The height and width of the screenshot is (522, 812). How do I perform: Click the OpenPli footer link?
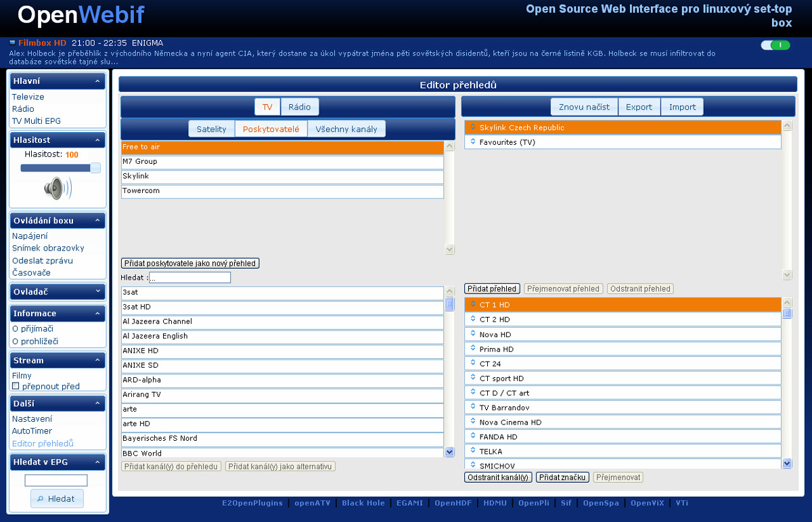[x=533, y=503]
